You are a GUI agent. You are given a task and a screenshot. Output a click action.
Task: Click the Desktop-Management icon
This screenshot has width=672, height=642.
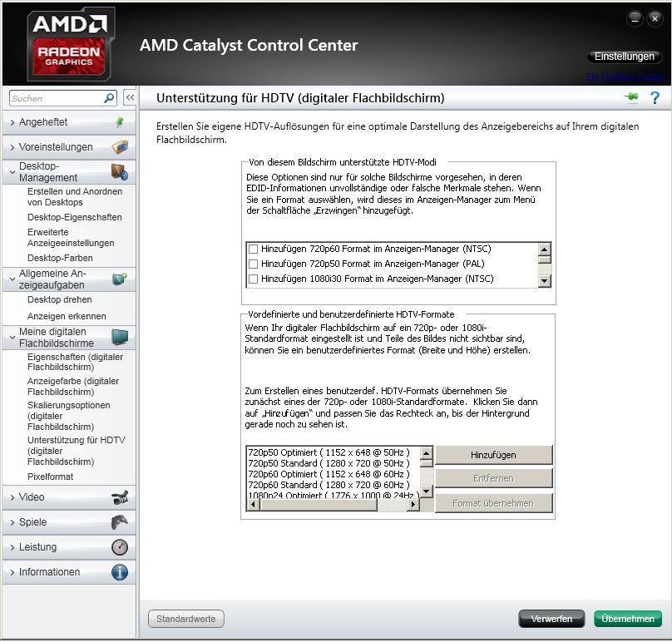[x=120, y=172]
